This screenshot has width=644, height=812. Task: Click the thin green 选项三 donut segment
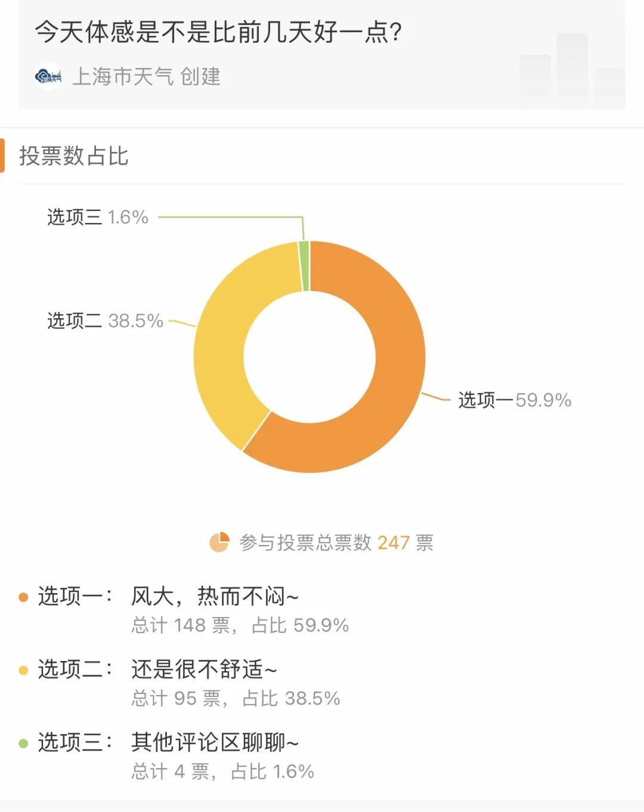coord(304,266)
